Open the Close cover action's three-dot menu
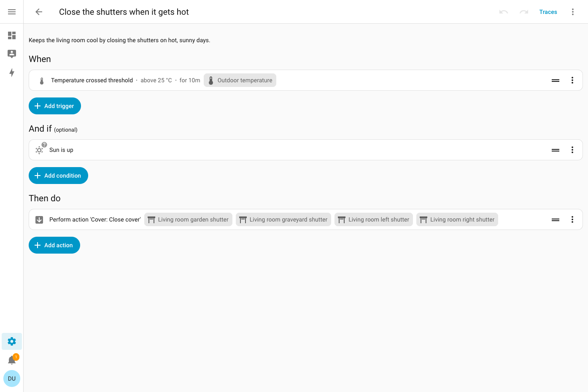 (x=572, y=219)
